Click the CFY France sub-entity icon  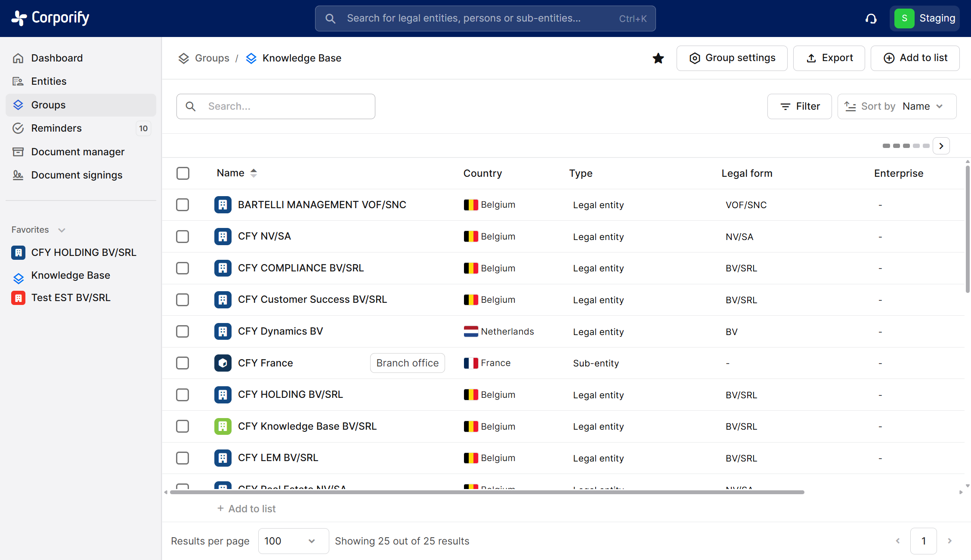tap(223, 363)
